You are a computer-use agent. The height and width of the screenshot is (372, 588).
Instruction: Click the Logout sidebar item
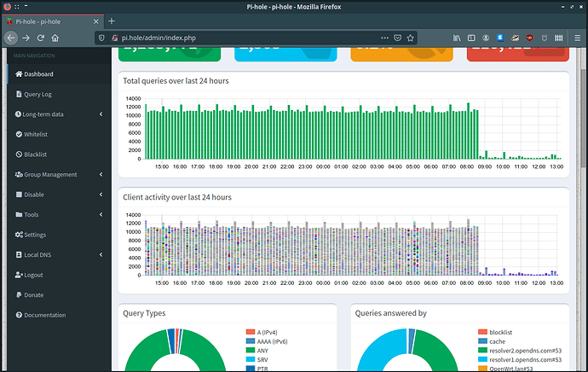32,275
